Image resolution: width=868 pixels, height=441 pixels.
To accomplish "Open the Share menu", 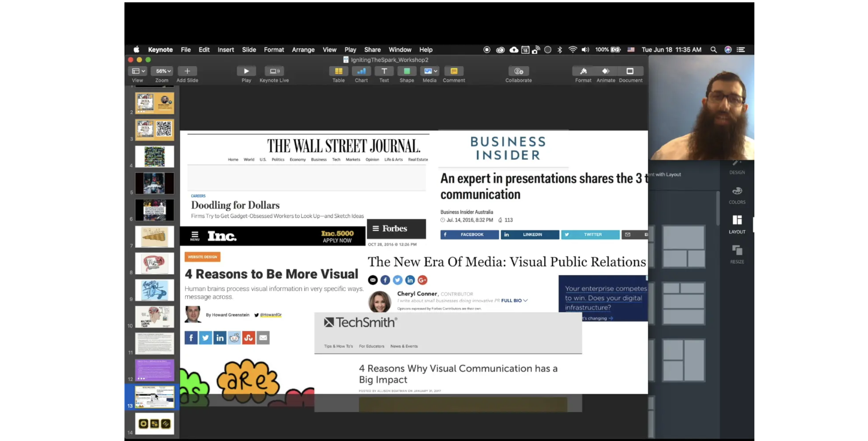I will tap(373, 50).
